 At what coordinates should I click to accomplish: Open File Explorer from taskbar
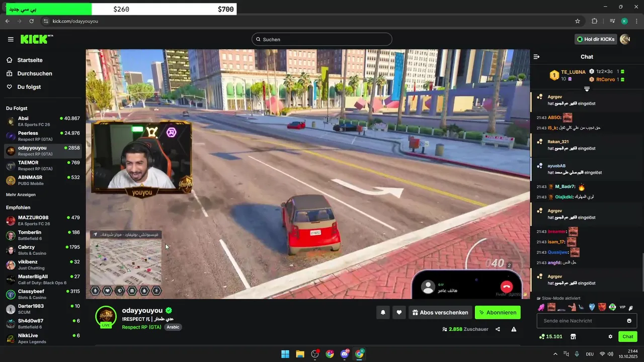point(300,354)
